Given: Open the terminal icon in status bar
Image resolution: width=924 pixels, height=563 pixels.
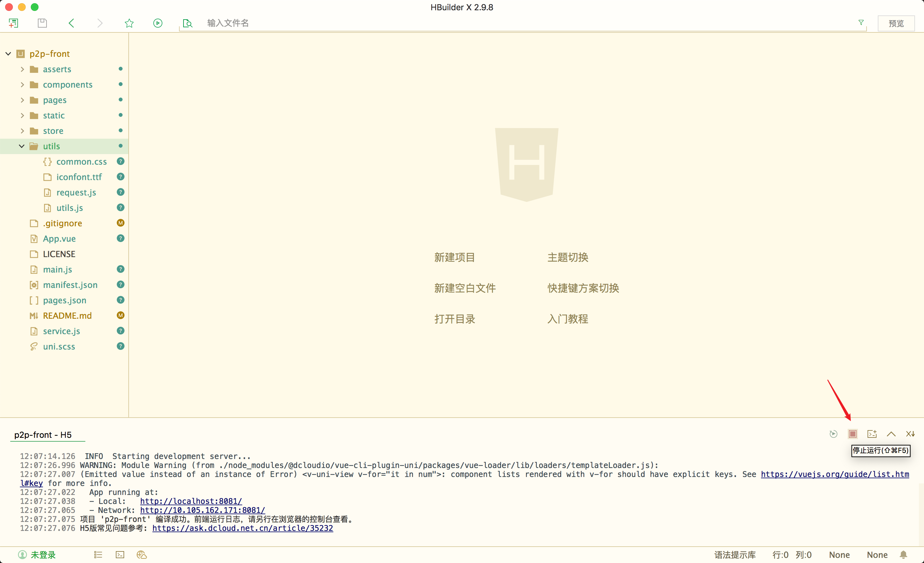Looking at the screenshot, I should (x=120, y=555).
